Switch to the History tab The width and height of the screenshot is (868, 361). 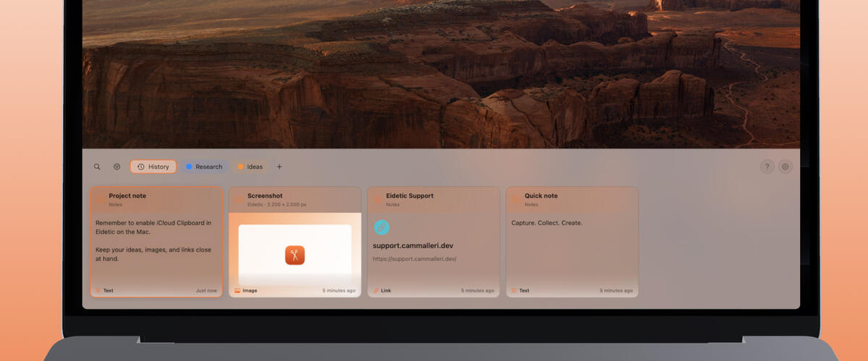153,167
